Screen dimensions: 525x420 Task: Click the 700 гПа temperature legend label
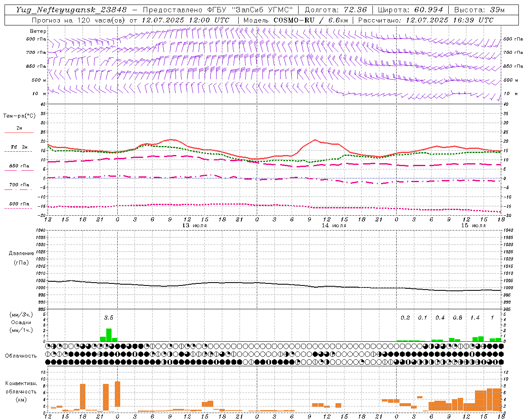pyautogui.click(x=19, y=185)
